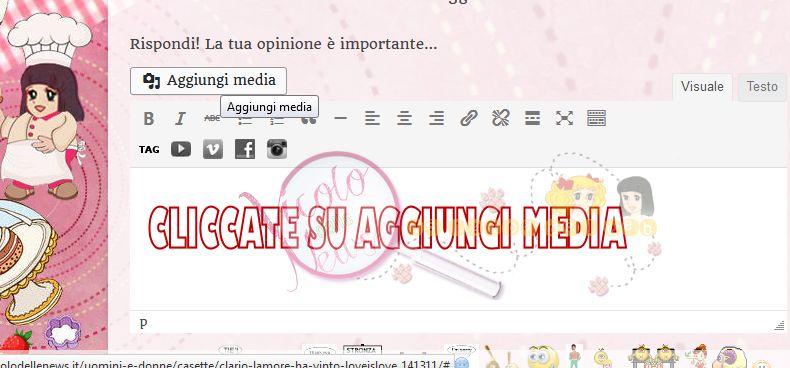Apply italic formatting
Image resolution: width=790 pixels, height=368 pixels.
tap(180, 118)
